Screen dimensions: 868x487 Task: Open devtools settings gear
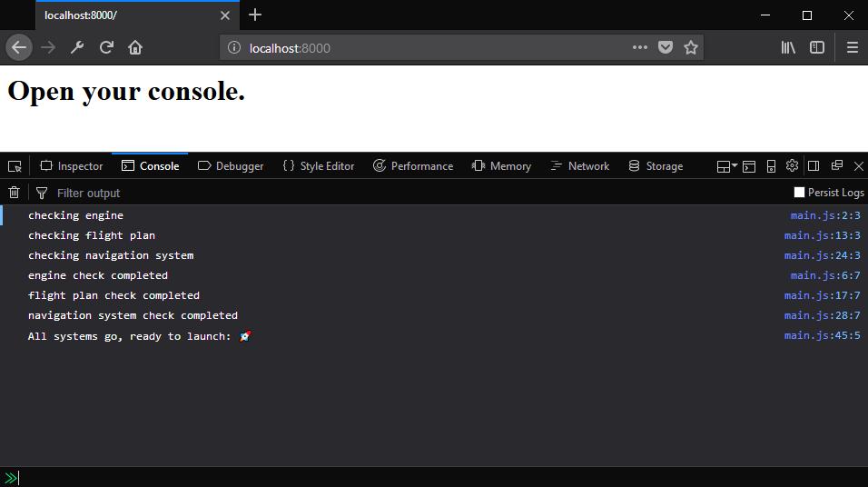[792, 165]
